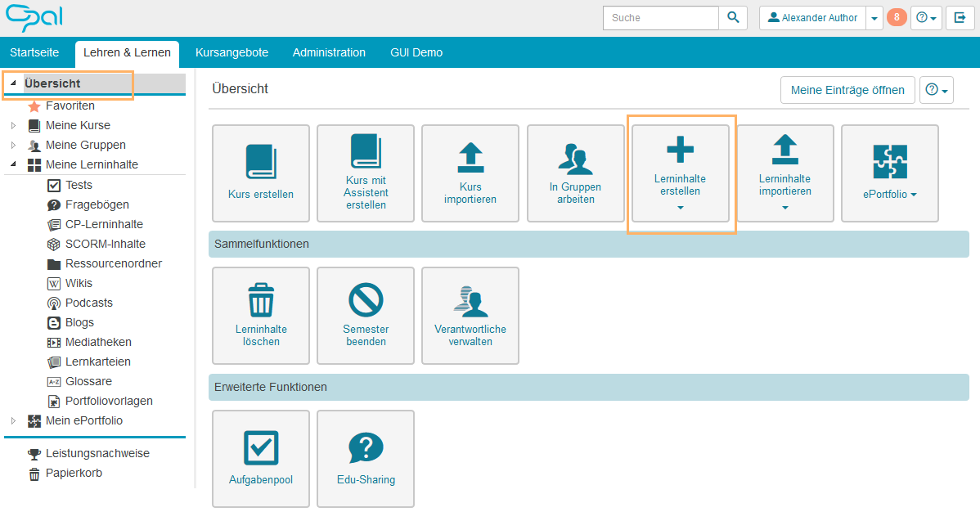Switch to the Kursangebote tab
The image size is (980, 521).
pos(232,52)
